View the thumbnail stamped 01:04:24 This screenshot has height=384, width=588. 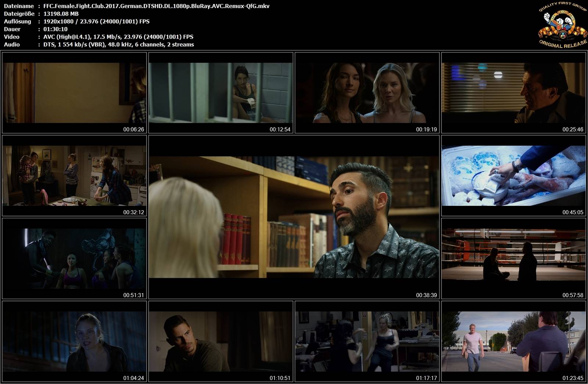74,341
